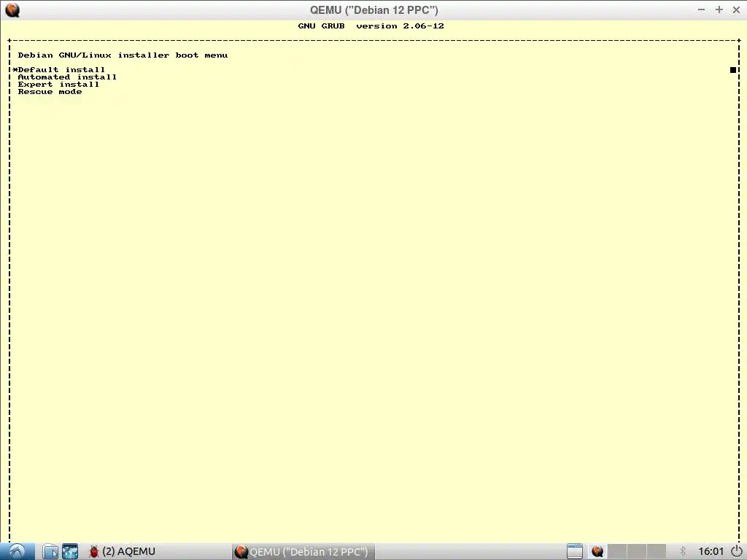Click the Debian installer boot menu heading
Viewport: 747px width, 560px height.
(123, 55)
